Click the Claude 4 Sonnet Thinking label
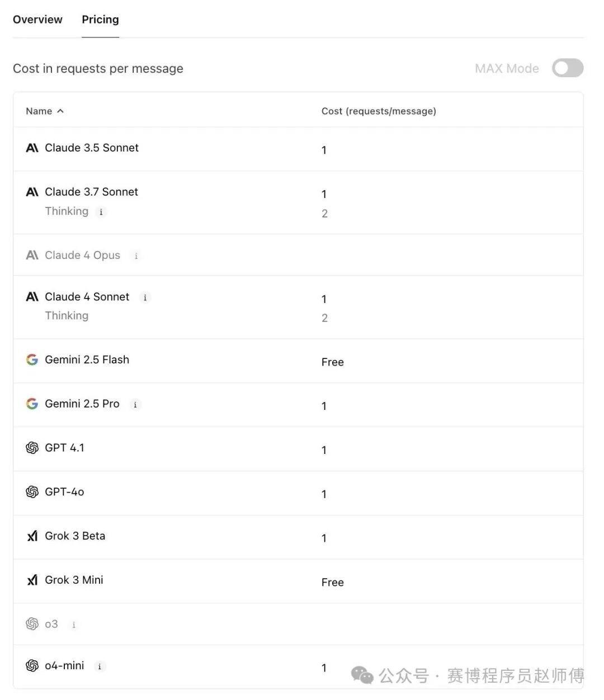 pos(67,316)
